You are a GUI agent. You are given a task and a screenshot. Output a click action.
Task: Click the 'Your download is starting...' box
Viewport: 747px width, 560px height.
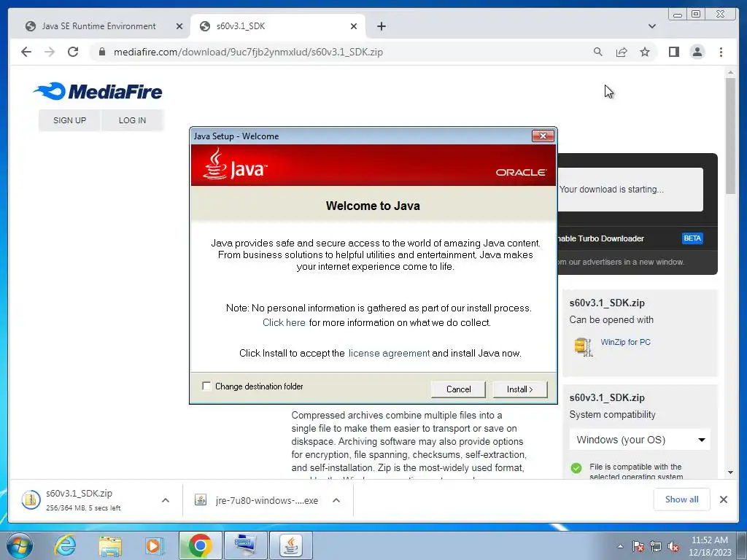(x=630, y=189)
